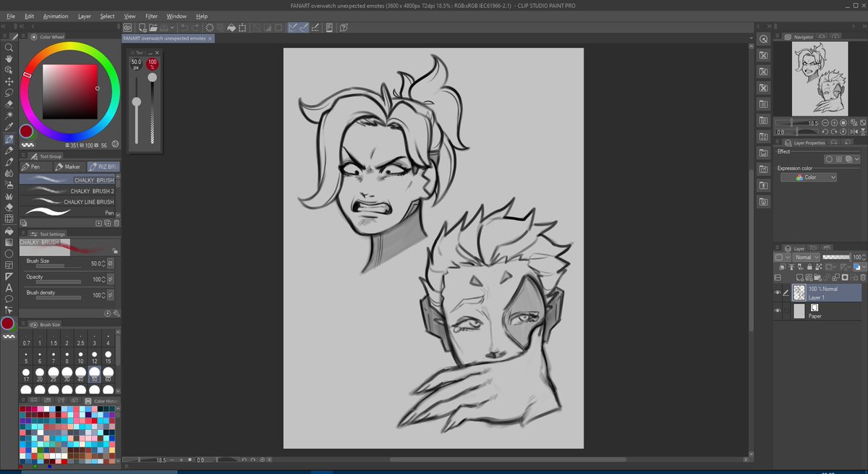Hide the Paper layer using its eye icon
Viewport: 868px width, 474px height.
tap(778, 311)
